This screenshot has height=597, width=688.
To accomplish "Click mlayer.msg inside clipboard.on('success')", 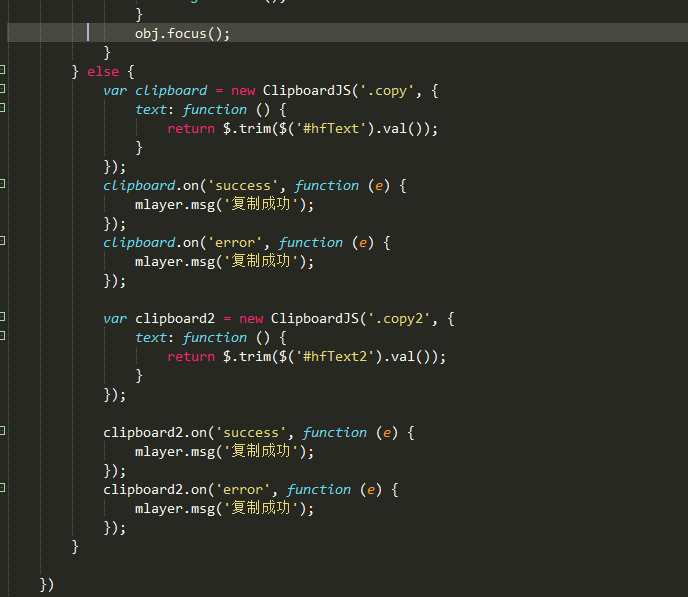I will [x=175, y=205].
